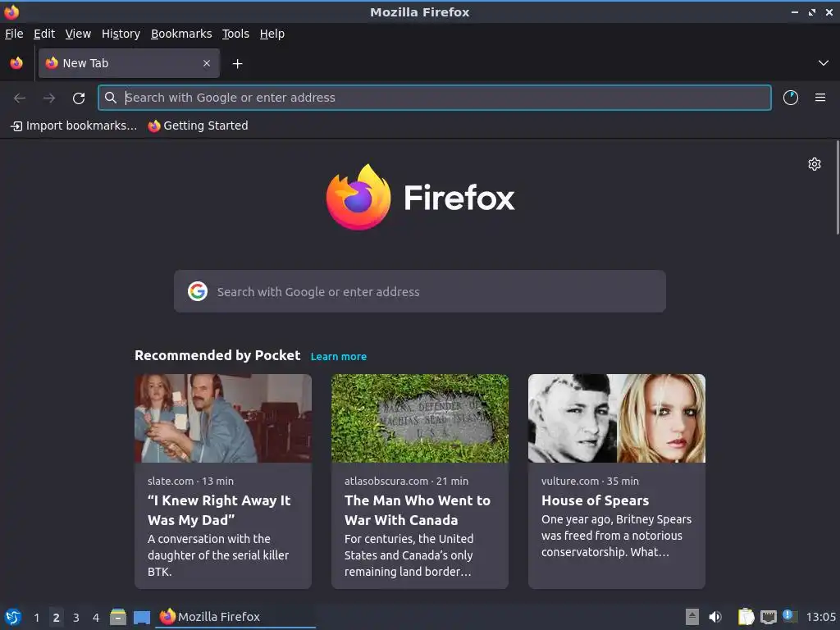Reload the current page
The width and height of the screenshot is (840, 630).
(79, 98)
